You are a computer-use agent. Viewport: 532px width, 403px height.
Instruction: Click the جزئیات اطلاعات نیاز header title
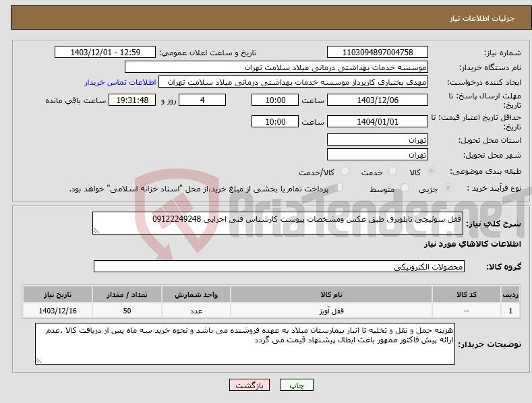click(482, 18)
